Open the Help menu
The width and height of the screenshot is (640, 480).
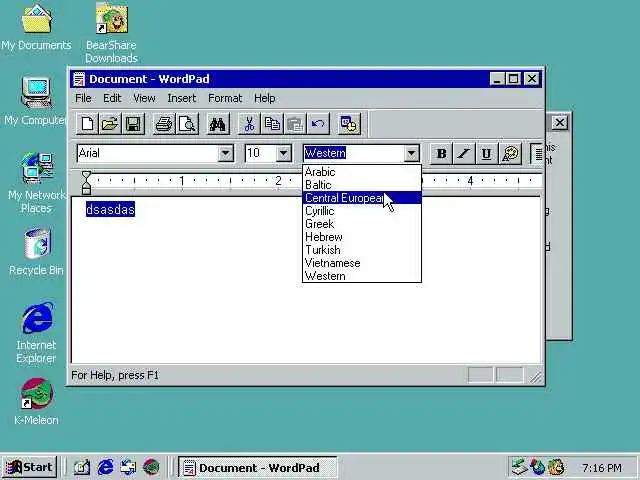point(264,98)
